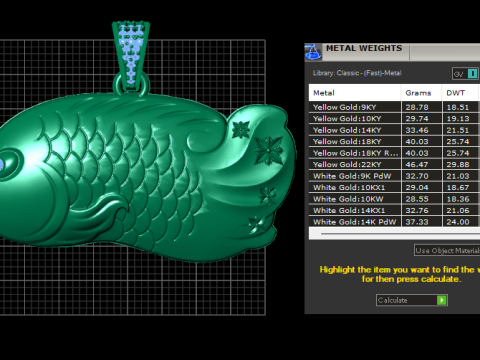Select the Yellow Gold:18KY row
Screen dimensions: 480x360
(395, 142)
